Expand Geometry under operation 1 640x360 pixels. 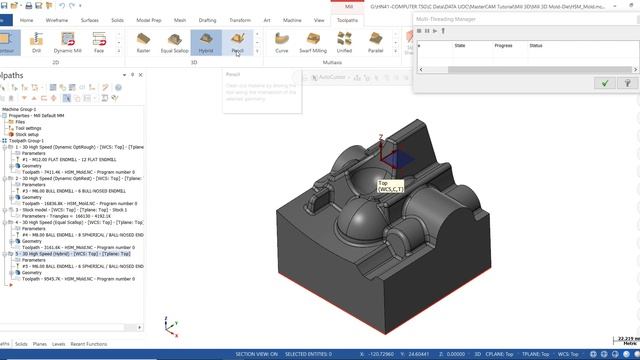click(x=11, y=166)
